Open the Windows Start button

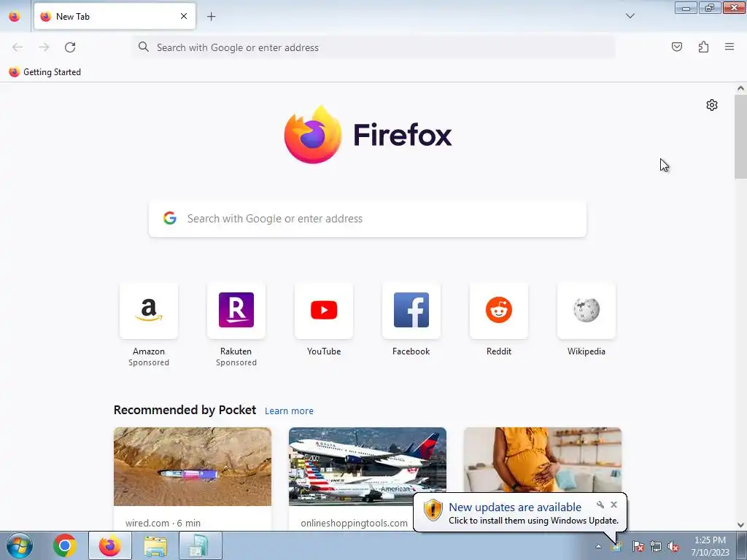[20, 545]
